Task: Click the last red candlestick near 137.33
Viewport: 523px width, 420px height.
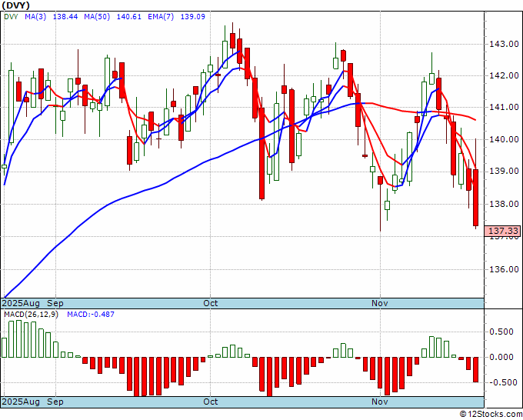Action: (475, 198)
